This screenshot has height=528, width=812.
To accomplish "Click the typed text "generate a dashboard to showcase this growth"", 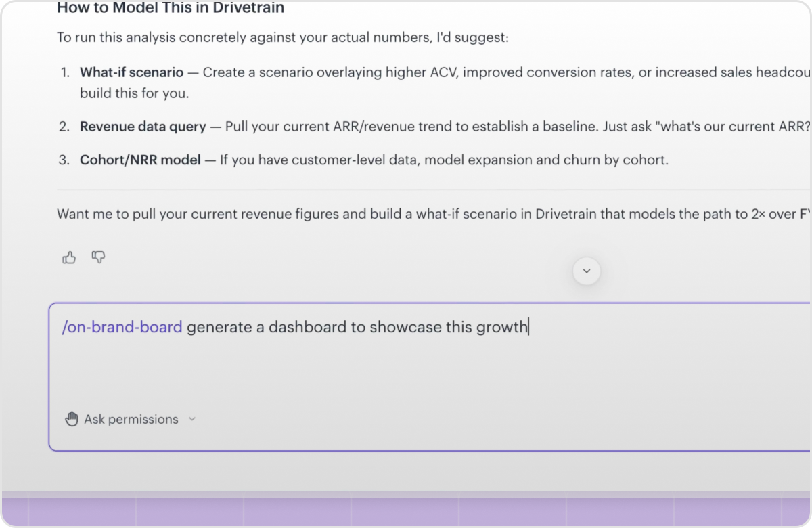I will tap(357, 327).
